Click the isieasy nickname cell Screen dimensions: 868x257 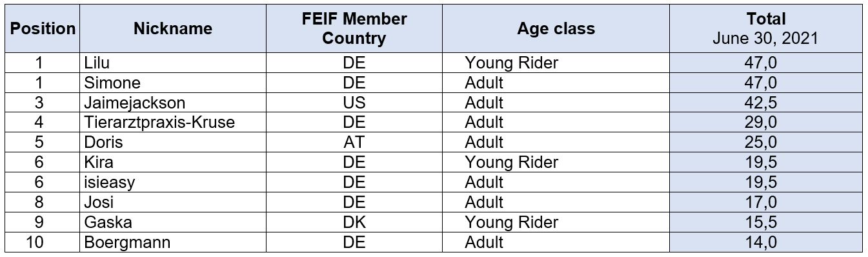pyautogui.click(x=173, y=182)
